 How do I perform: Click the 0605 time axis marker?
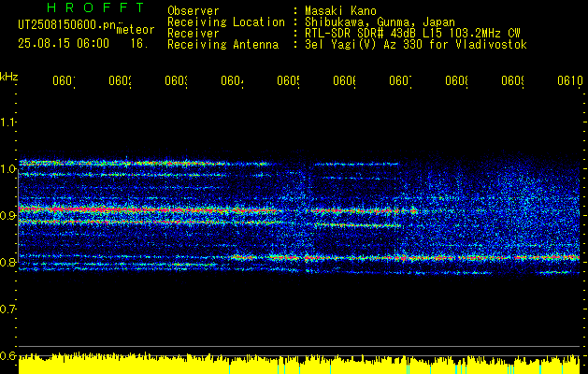[288, 81]
